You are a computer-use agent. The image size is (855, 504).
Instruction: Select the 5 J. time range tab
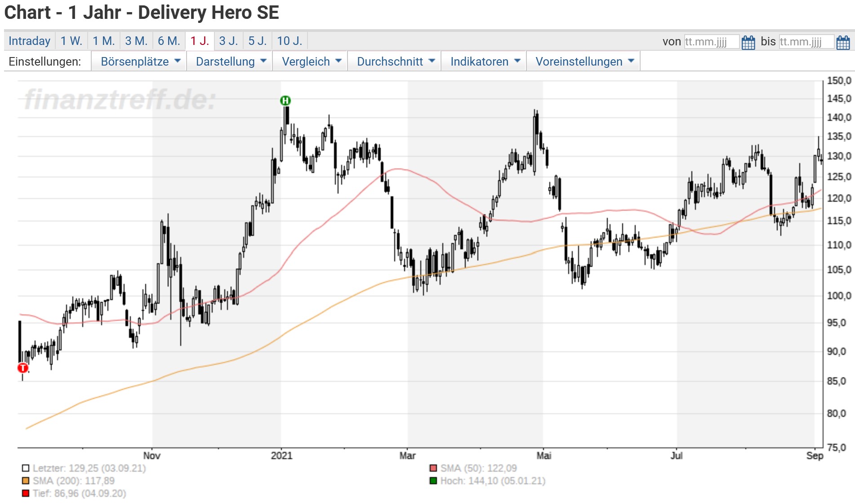point(258,41)
